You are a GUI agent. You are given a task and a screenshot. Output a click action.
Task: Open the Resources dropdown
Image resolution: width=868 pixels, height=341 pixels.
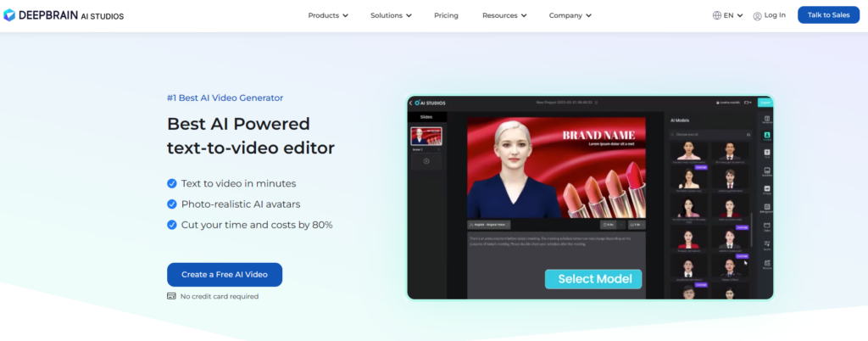[x=504, y=15]
